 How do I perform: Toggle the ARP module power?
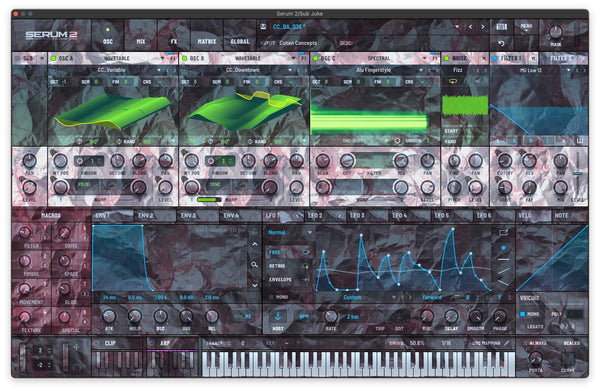152,343
